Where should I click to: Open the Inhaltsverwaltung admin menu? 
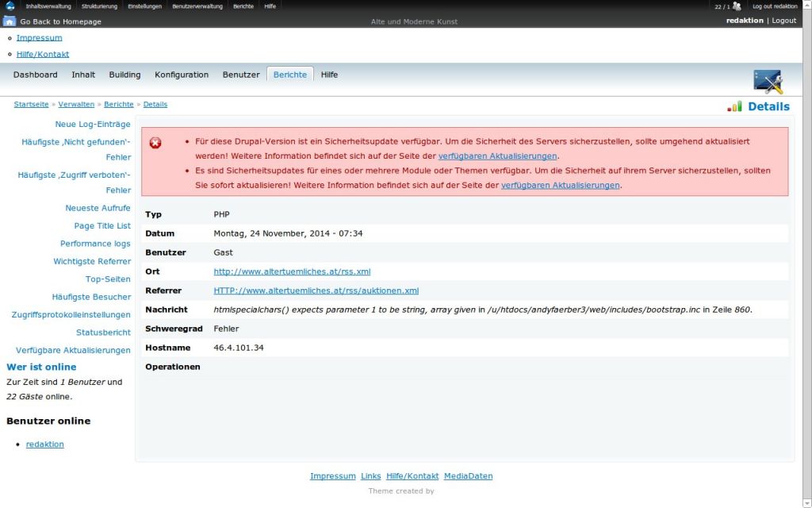click(48, 6)
